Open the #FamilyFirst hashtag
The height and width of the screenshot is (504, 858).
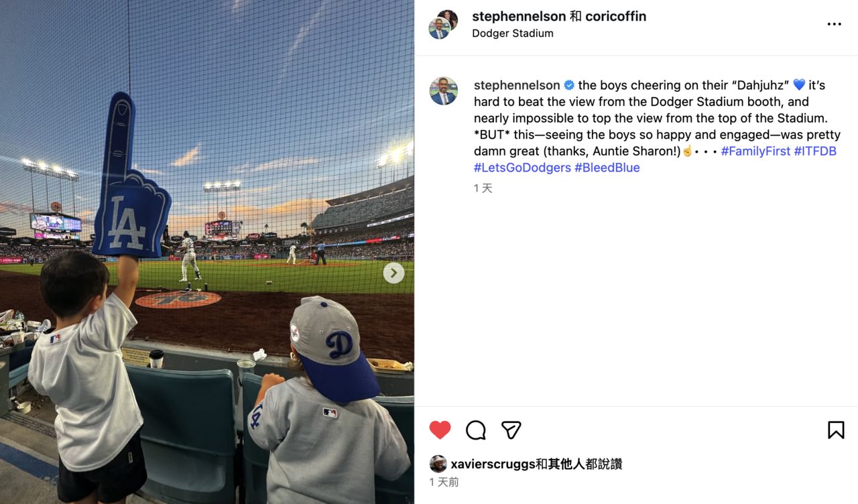click(755, 151)
